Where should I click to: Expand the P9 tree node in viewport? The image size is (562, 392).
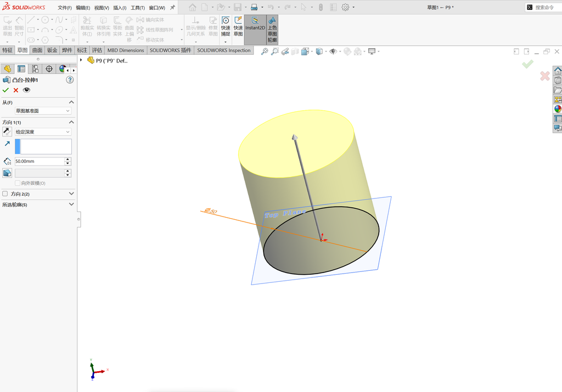(81, 60)
